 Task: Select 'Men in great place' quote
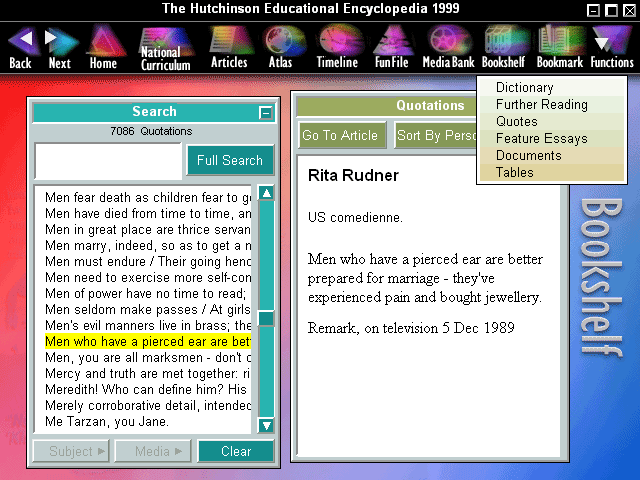point(148,229)
